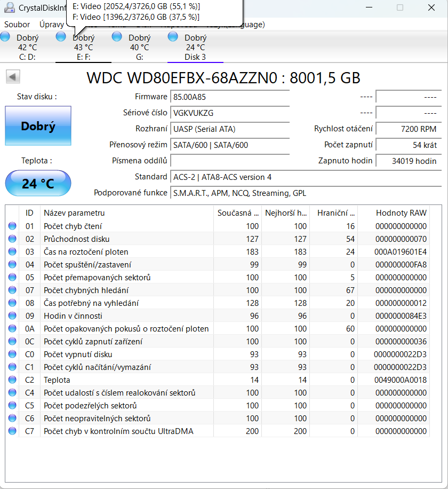Select the Disk 3 health indicator icon
Screen dimensions: 448x489
pos(172,36)
